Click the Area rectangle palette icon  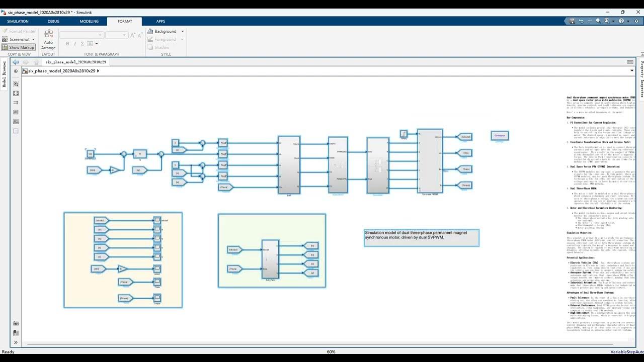(x=16, y=131)
